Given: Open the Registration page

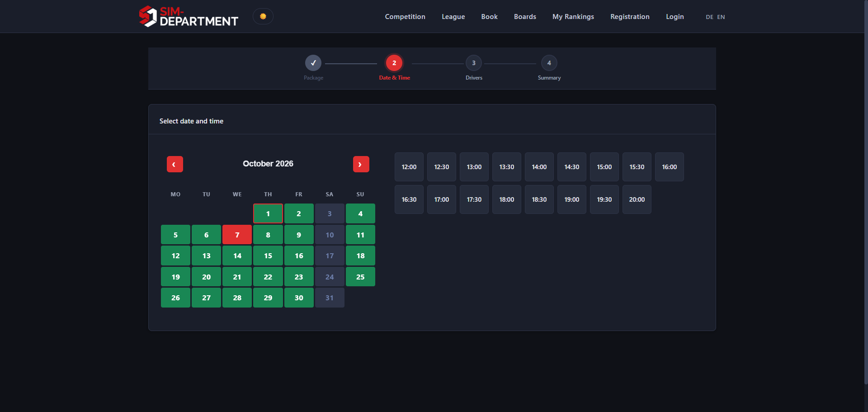Looking at the screenshot, I should pos(630,17).
